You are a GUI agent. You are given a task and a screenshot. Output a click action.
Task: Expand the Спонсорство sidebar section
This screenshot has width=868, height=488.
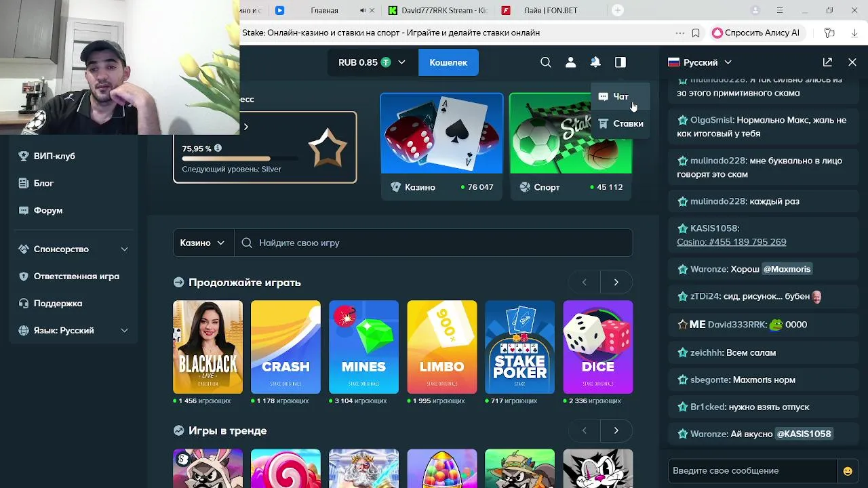point(124,249)
